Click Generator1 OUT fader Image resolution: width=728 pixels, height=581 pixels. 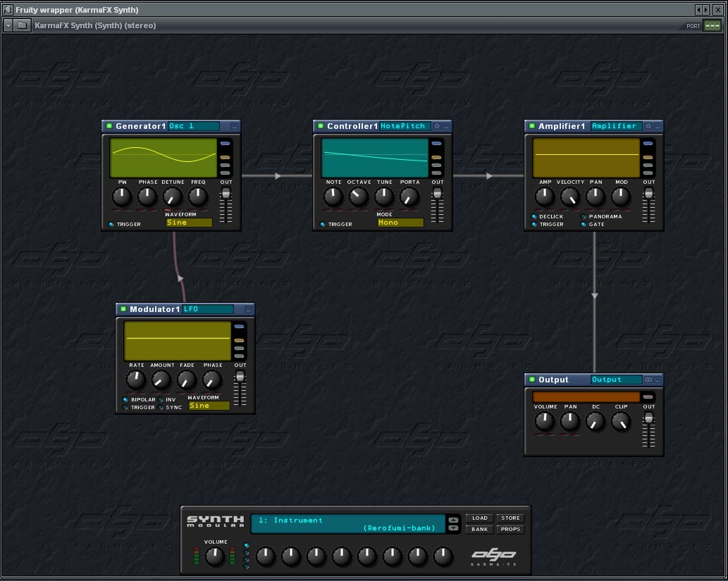pos(226,193)
